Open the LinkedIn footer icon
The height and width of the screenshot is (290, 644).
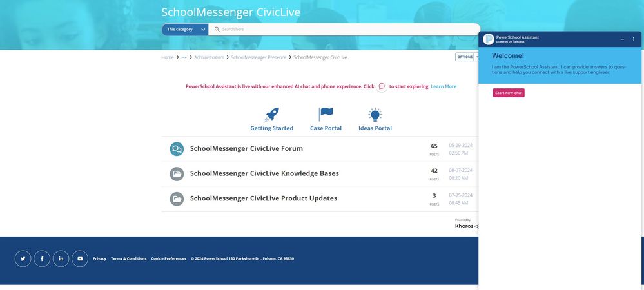[61, 258]
